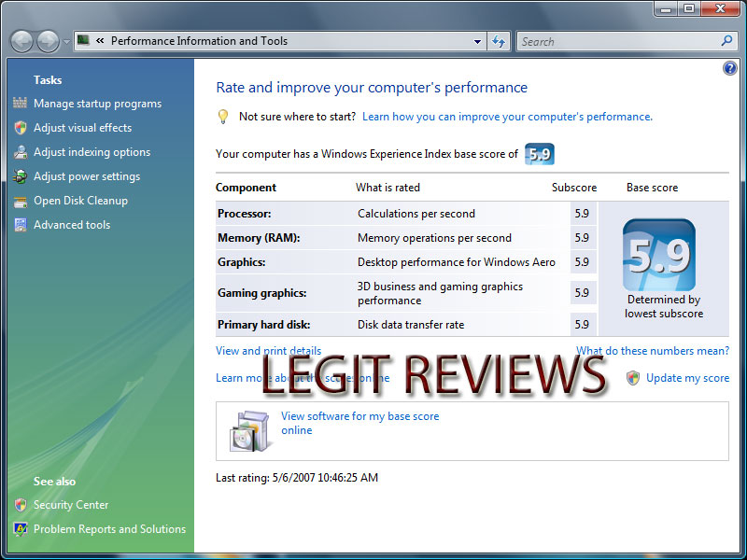Open What do these numbers mean link
The height and width of the screenshot is (560, 747).
point(653,351)
